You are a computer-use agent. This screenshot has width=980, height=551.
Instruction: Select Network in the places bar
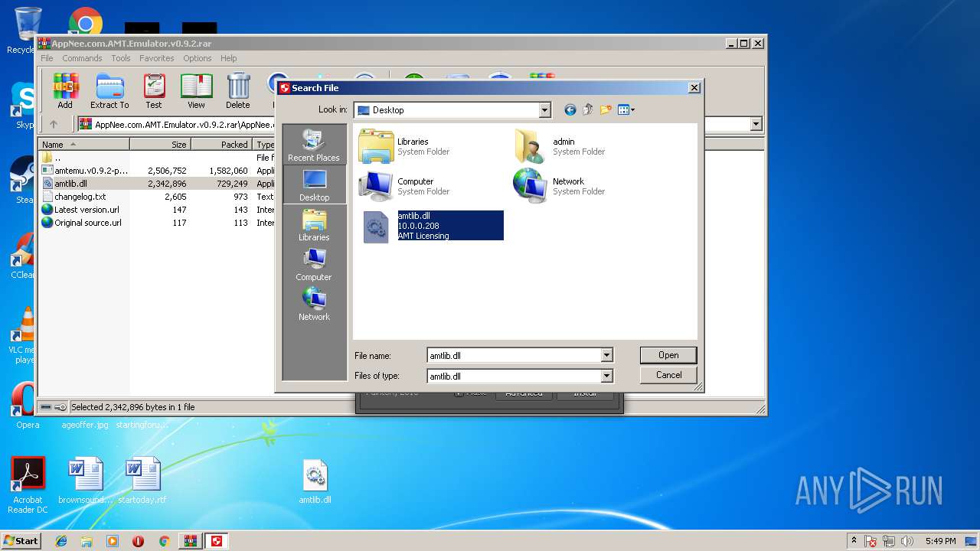coord(314,305)
